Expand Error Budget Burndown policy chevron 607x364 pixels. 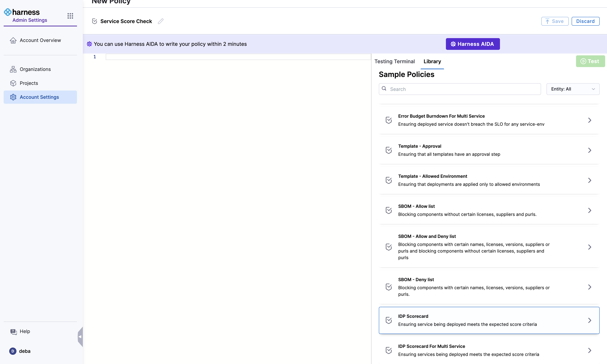pyautogui.click(x=590, y=120)
